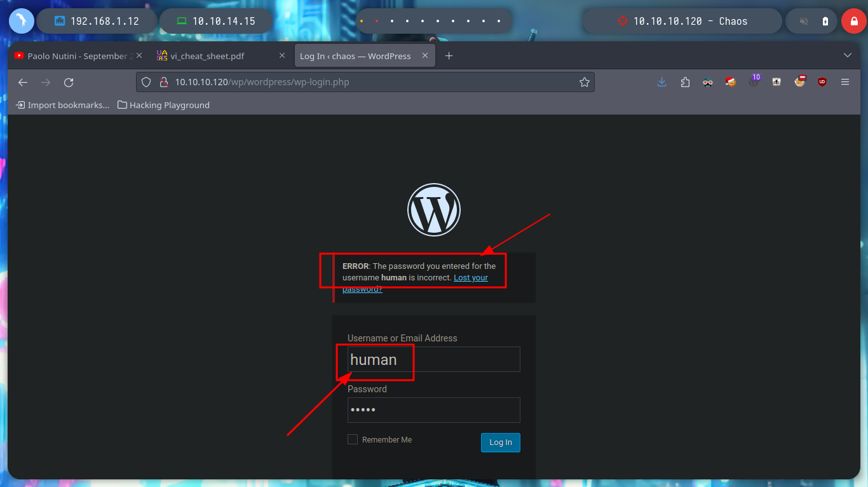Open the Firefox hamburger menu
The width and height of the screenshot is (868, 487).
pyautogui.click(x=845, y=82)
